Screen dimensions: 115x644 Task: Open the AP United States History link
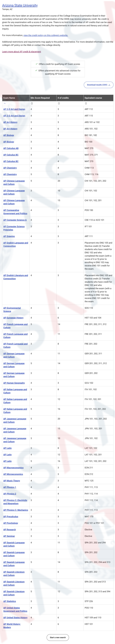click(x=15, y=618)
